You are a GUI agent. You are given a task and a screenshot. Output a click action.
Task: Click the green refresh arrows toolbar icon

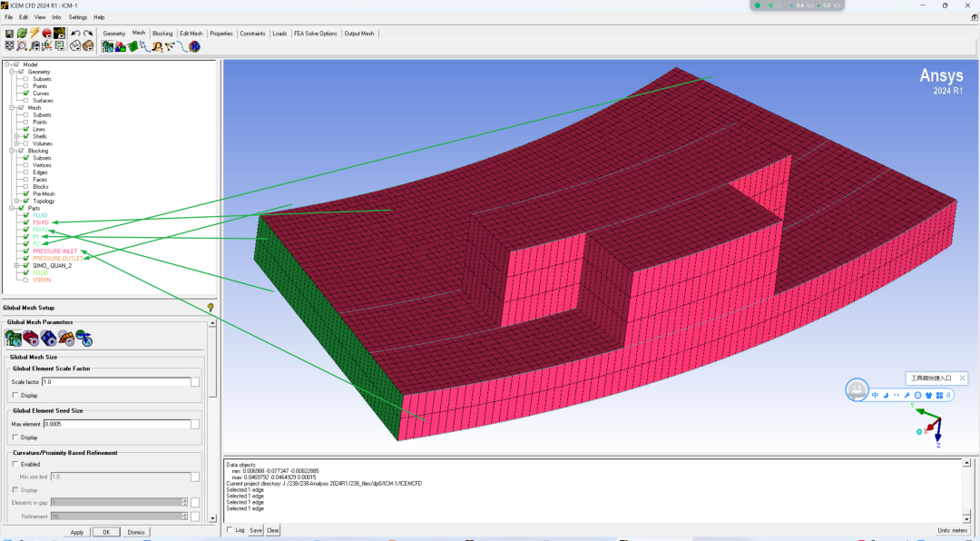[x=22, y=34]
